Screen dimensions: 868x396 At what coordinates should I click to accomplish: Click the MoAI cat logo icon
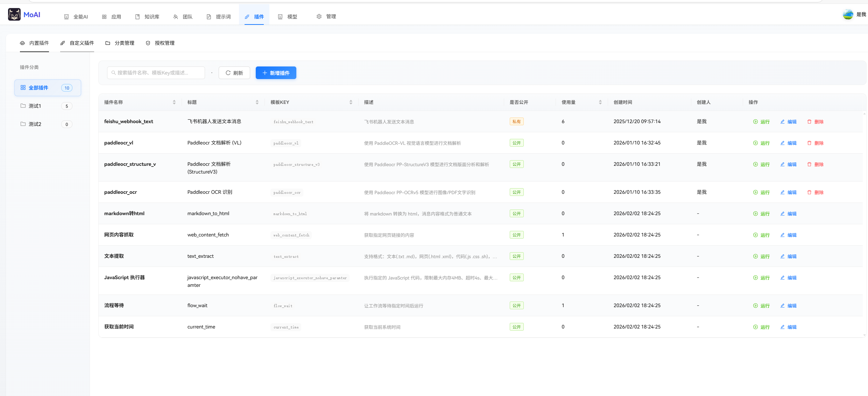click(x=14, y=14)
